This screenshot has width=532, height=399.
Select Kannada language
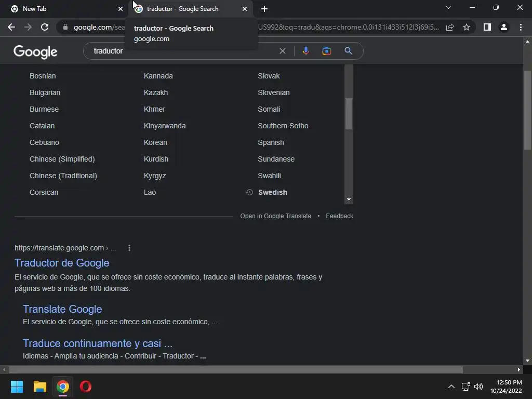[x=158, y=76]
